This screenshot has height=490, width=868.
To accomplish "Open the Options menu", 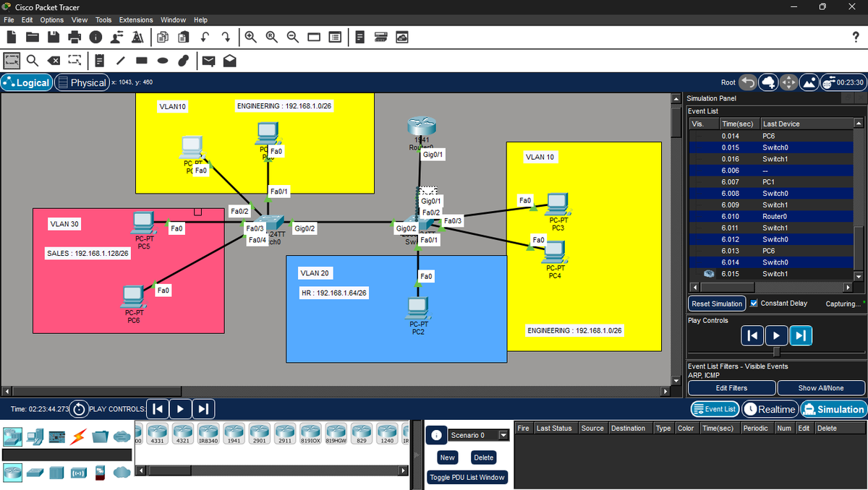I will pyautogui.click(x=52, y=20).
